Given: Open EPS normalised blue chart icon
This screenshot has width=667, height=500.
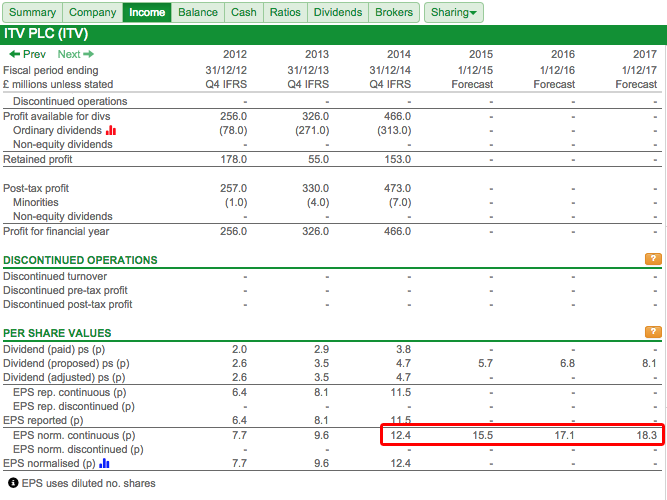Looking at the screenshot, I should 104,463.
